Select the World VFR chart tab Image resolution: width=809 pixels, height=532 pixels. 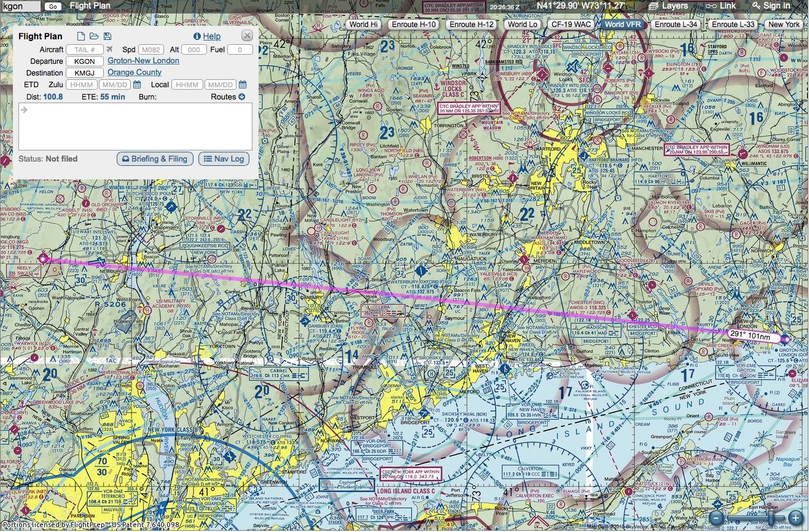click(623, 25)
